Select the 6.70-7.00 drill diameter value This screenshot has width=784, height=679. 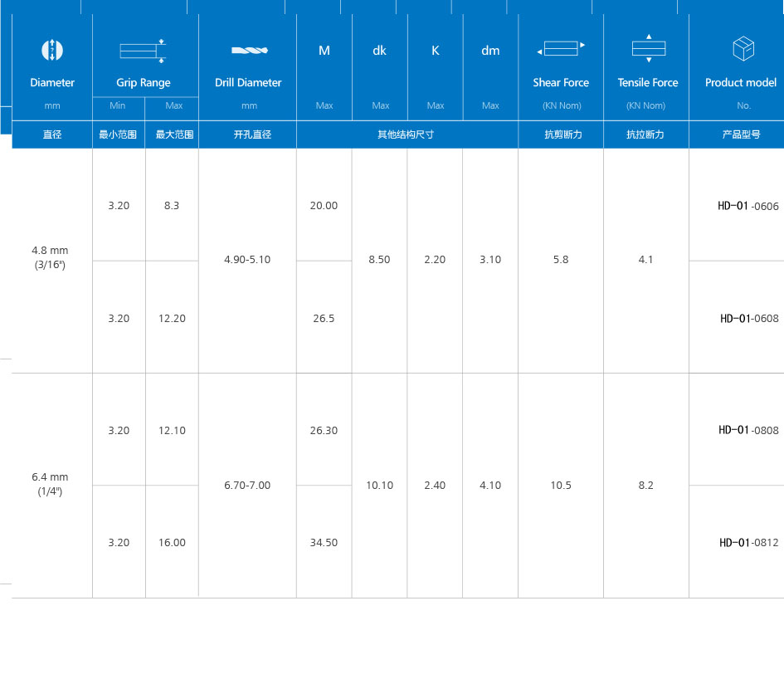click(247, 486)
